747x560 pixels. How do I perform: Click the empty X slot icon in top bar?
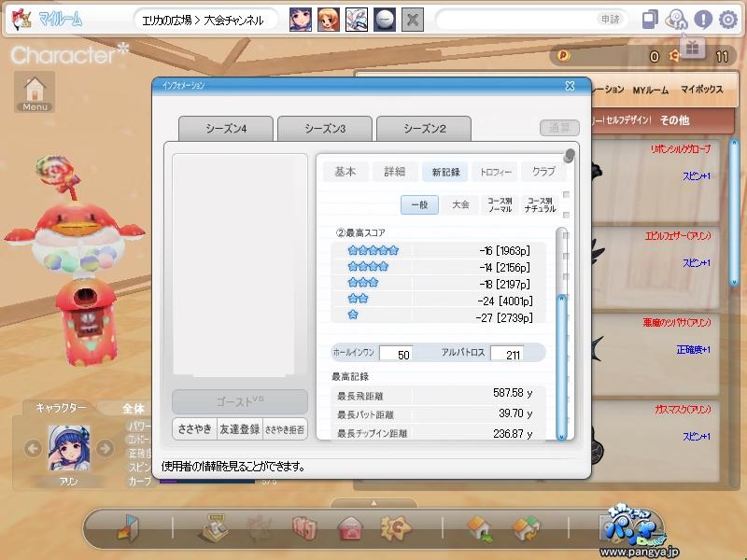[x=413, y=20]
